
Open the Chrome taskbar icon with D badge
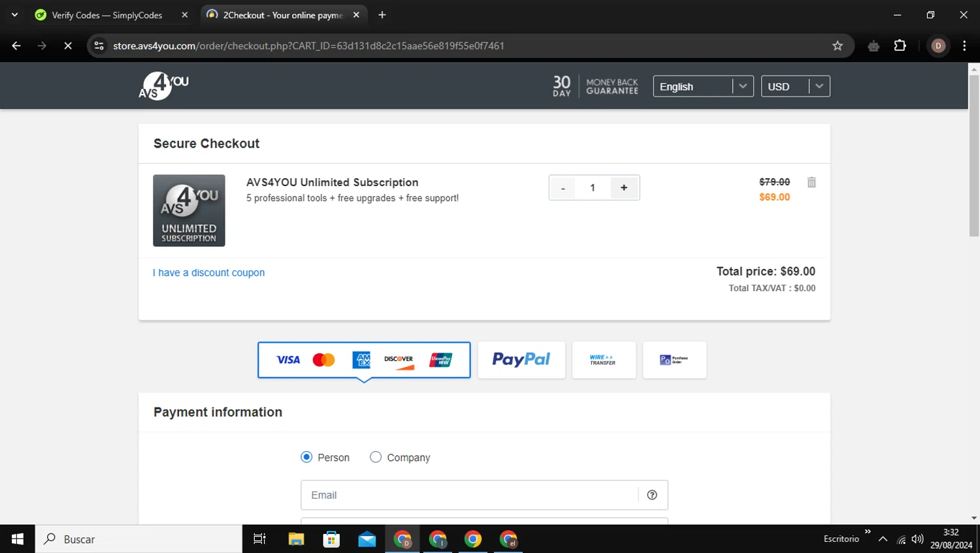click(402, 539)
